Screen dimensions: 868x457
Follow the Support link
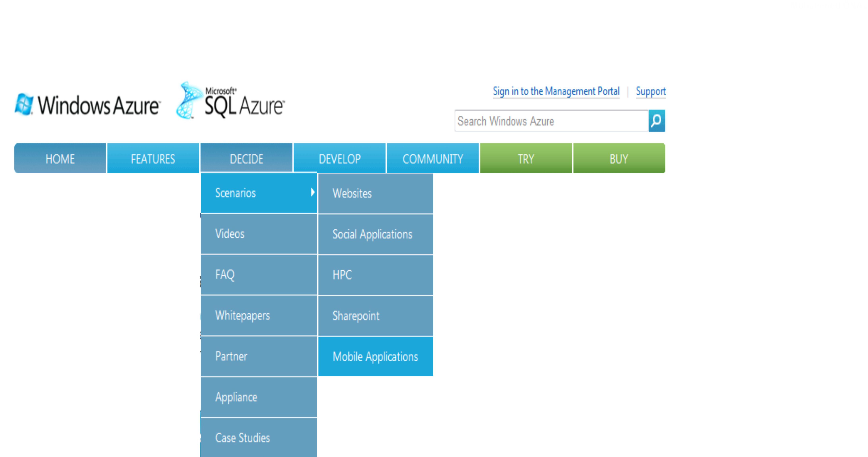tap(650, 91)
